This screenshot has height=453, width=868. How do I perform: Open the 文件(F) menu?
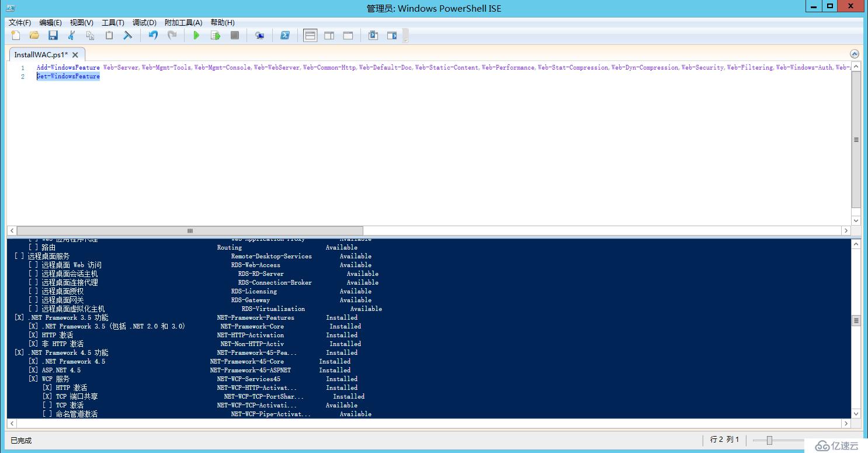coord(20,22)
